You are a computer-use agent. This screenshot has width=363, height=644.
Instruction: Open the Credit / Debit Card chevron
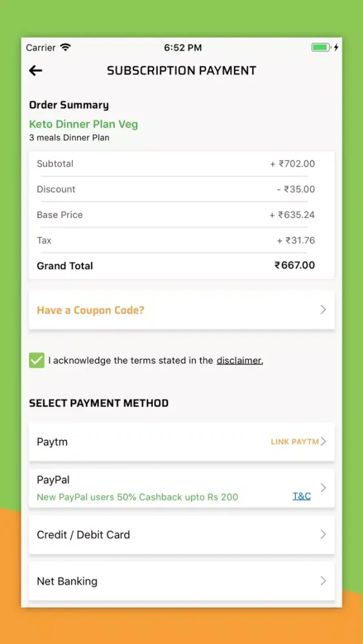coord(324,535)
